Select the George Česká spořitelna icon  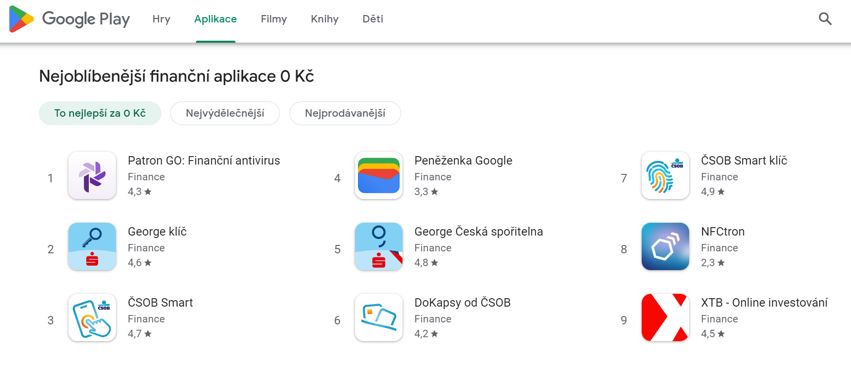378,247
